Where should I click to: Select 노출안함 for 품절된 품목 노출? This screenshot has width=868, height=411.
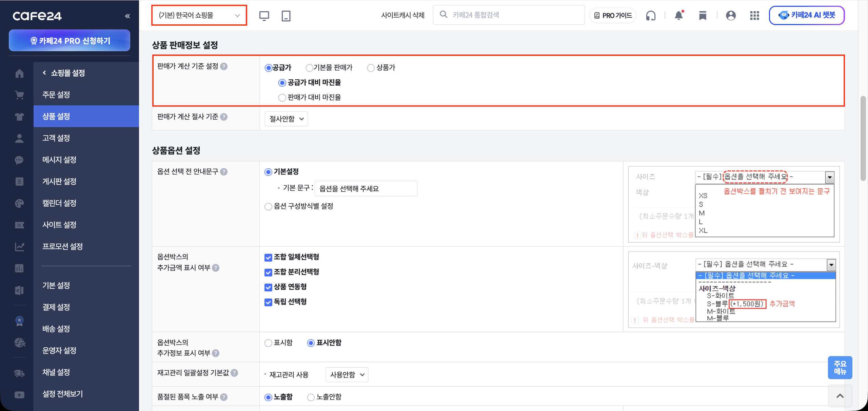point(311,397)
